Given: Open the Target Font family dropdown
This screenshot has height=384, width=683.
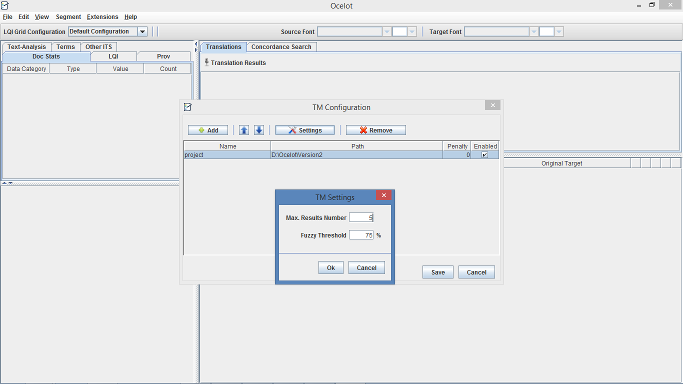Looking at the screenshot, I should 534,31.
